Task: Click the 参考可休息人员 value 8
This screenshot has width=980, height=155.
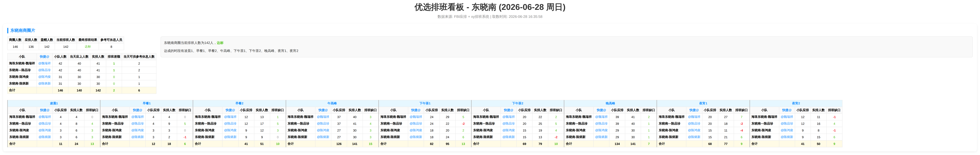Action: coord(111,47)
